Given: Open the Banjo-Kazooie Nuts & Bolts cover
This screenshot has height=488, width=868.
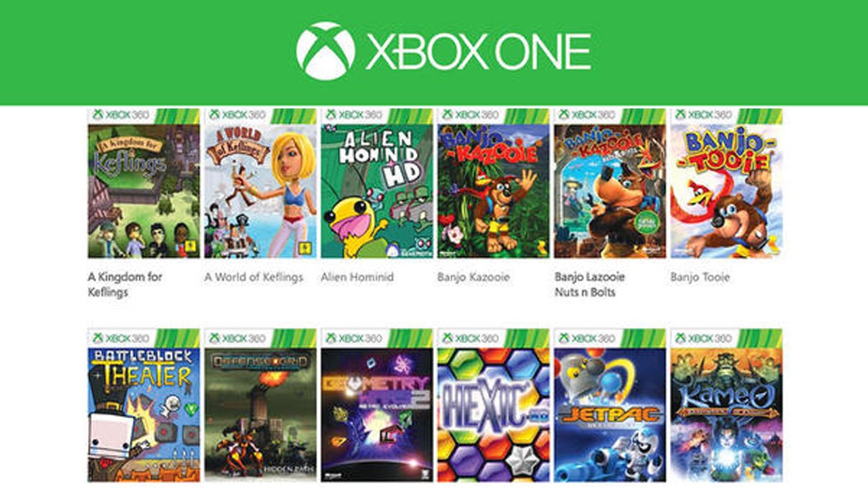Looking at the screenshot, I should (x=610, y=183).
